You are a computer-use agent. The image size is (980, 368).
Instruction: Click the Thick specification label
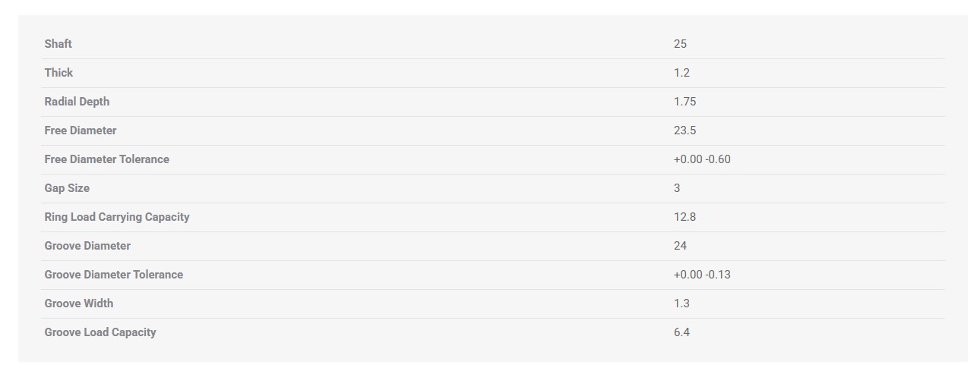(58, 73)
